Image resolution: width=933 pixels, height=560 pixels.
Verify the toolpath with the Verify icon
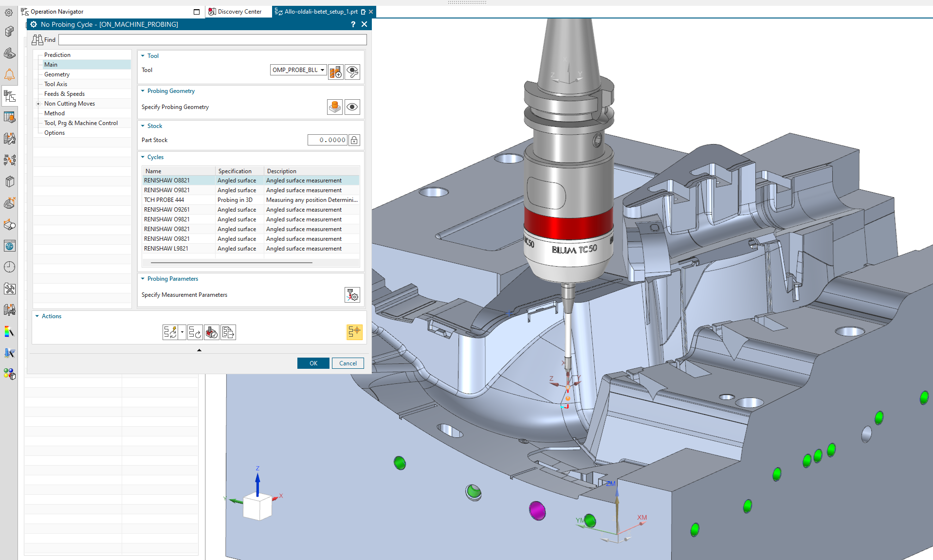click(212, 332)
